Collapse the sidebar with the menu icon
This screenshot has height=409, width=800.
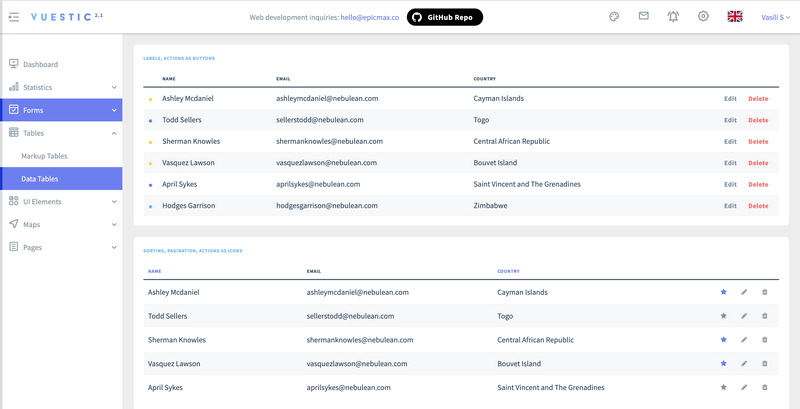[14, 17]
